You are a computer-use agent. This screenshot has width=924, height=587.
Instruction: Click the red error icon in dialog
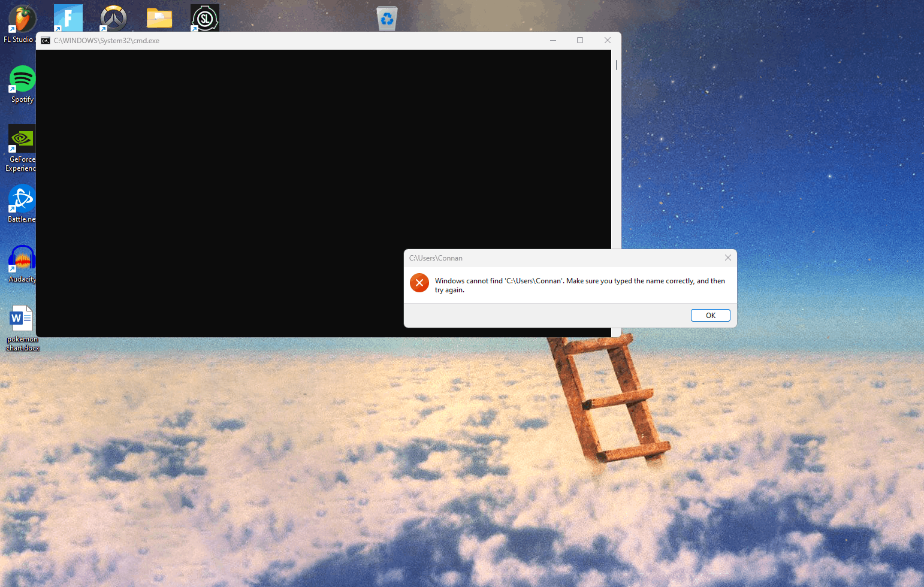[x=419, y=283]
